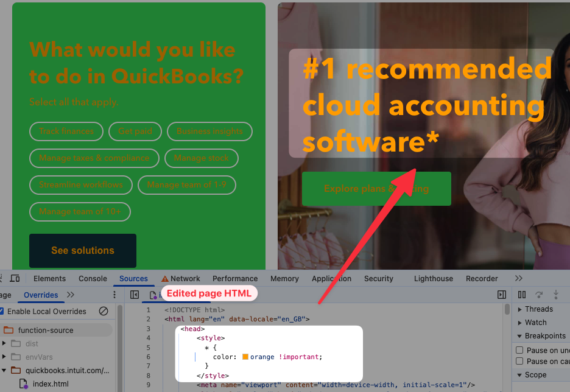Viewport: 570px width, 392px height.
Task: Click the step over icon
Action: tap(539, 295)
